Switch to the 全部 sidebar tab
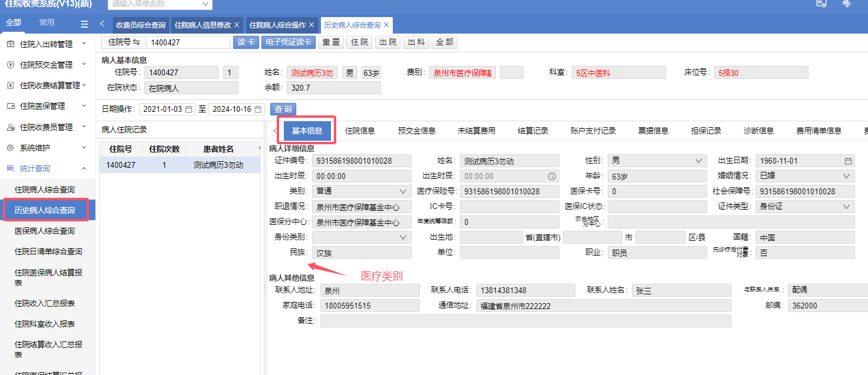This screenshot has width=868, height=375. 14,23
